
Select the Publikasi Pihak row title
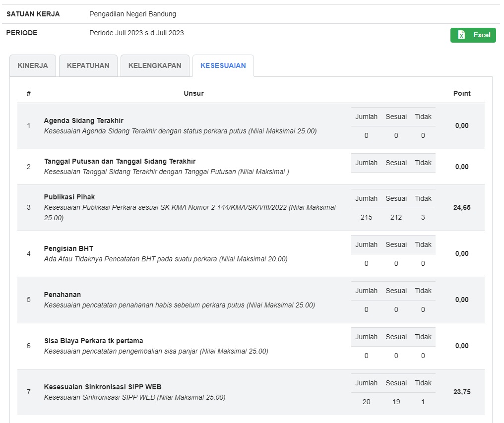pos(69,197)
